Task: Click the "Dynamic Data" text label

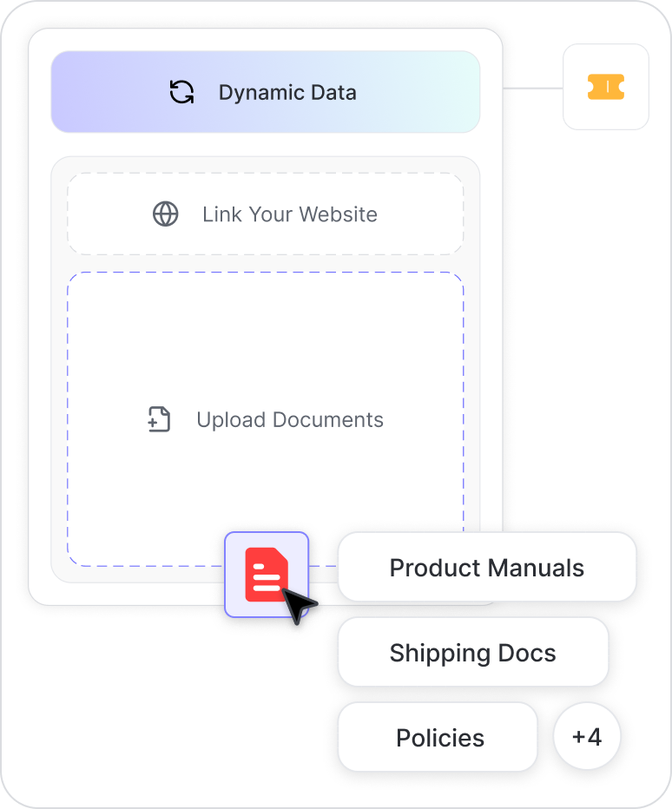Action: (287, 92)
